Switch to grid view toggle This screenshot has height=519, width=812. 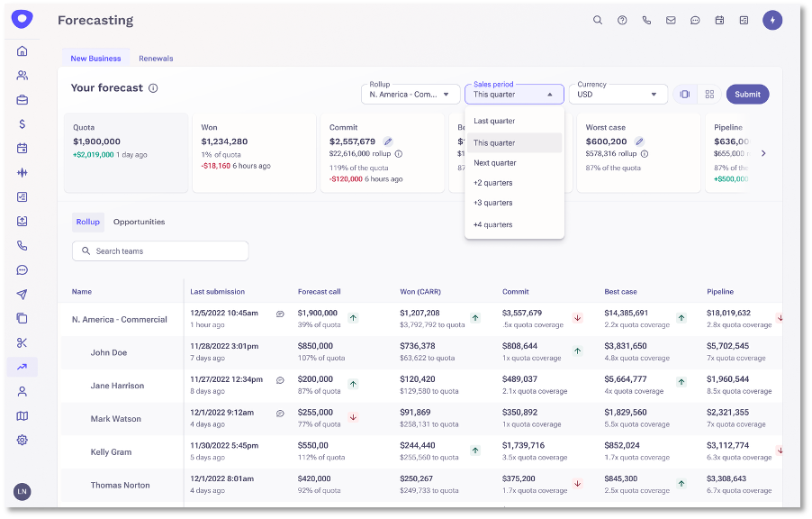coord(709,95)
